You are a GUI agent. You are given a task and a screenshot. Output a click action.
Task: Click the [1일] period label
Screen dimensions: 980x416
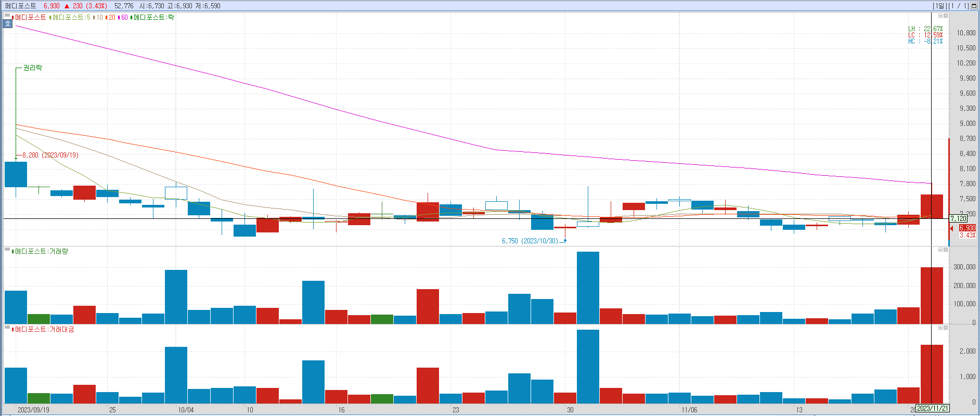(939, 6)
